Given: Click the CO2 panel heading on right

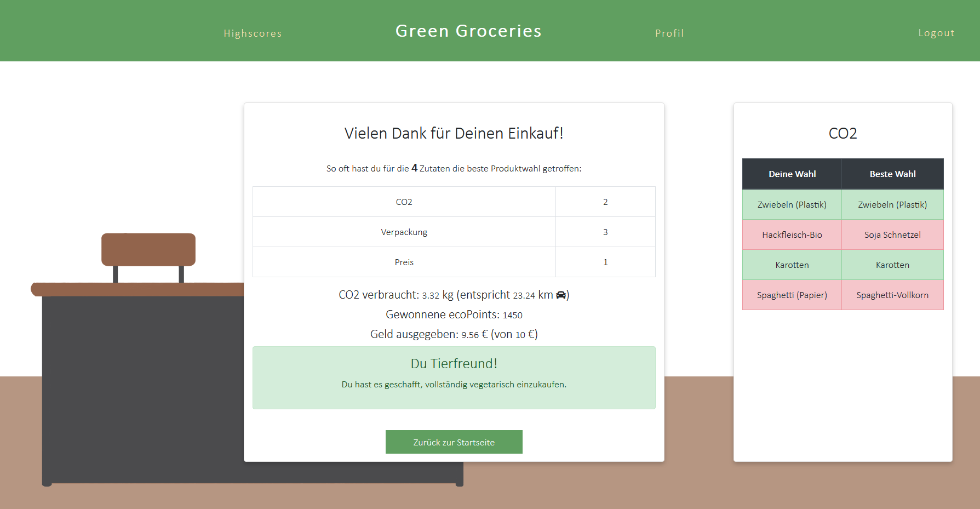Looking at the screenshot, I should click(x=843, y=133).
